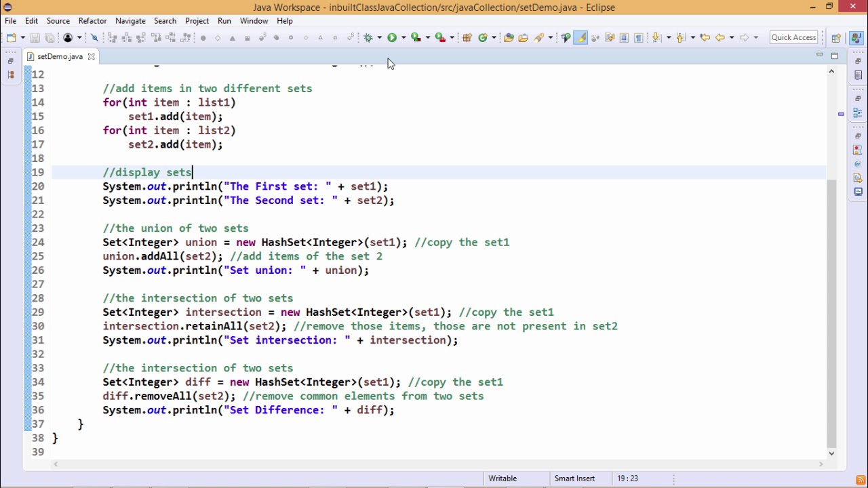Expand the New wizard dropdown arrow
868x488 pixels.
click(x=22, y=38)
